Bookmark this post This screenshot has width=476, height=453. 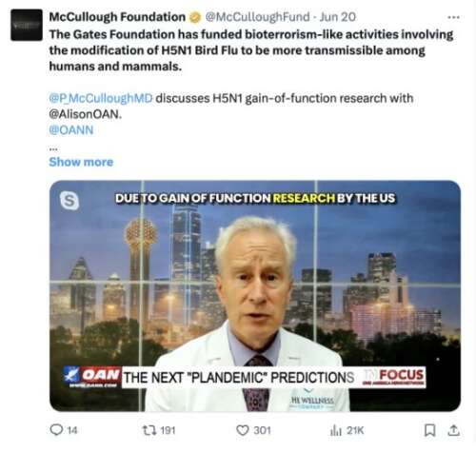coord(429,430)
